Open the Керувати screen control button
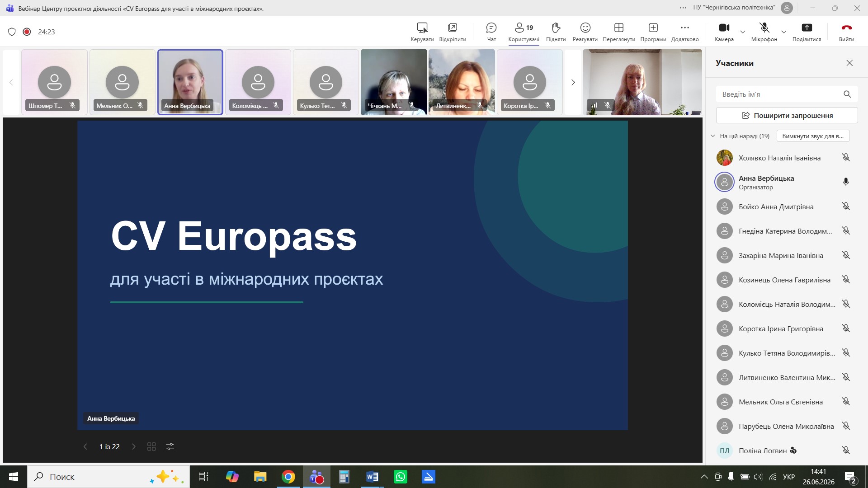 pos(422,32)
